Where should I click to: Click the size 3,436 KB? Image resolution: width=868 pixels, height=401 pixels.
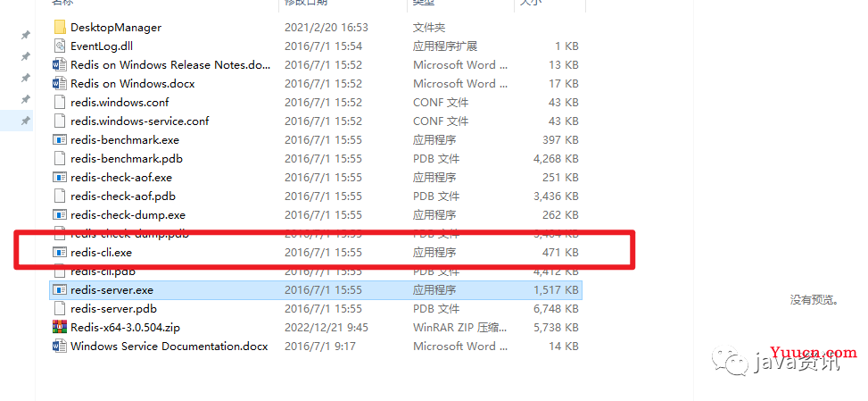pyautogui.click(x=556, y=196)
